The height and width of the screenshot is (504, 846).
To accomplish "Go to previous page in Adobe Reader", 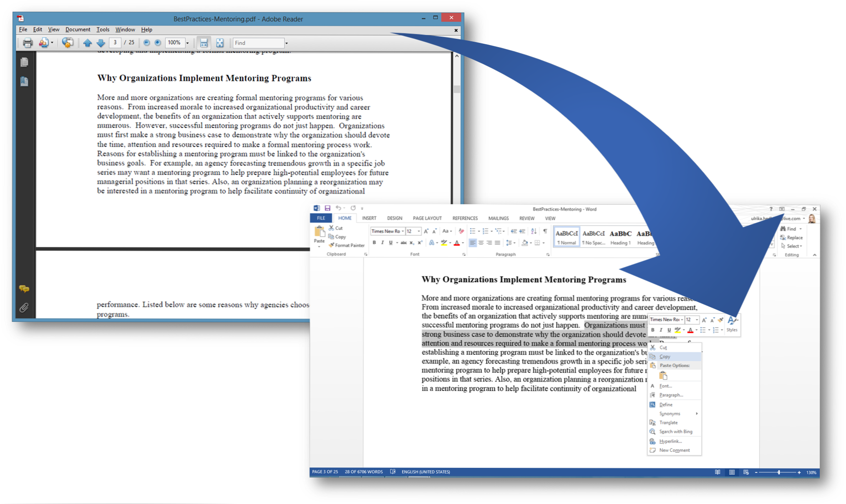I will coord(87,43).
